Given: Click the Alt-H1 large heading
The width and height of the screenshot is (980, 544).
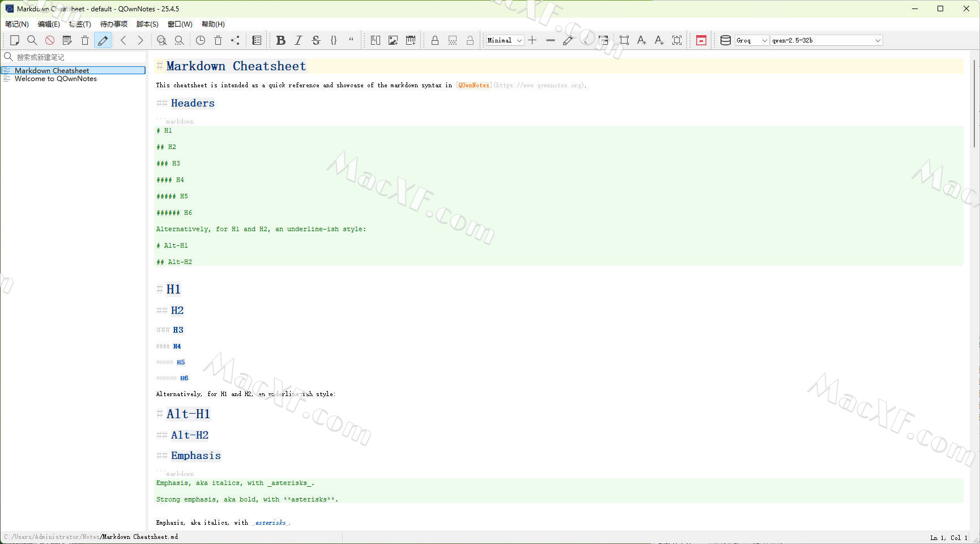Looking at the screenshot, I should click(188, 414).
